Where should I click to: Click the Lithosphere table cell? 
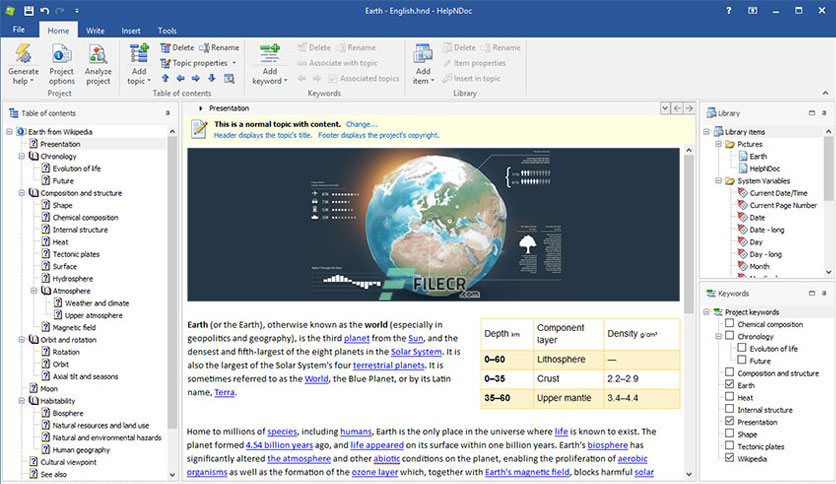(x=568, y=359)
